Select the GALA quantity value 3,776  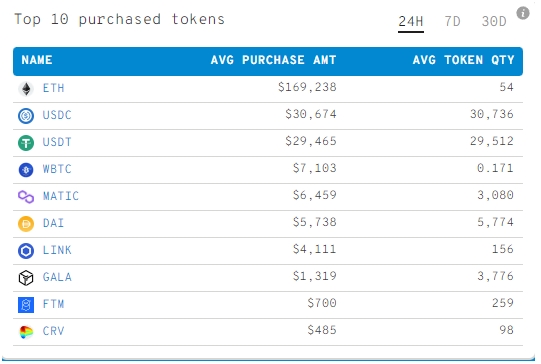click(x=495, y=276)
